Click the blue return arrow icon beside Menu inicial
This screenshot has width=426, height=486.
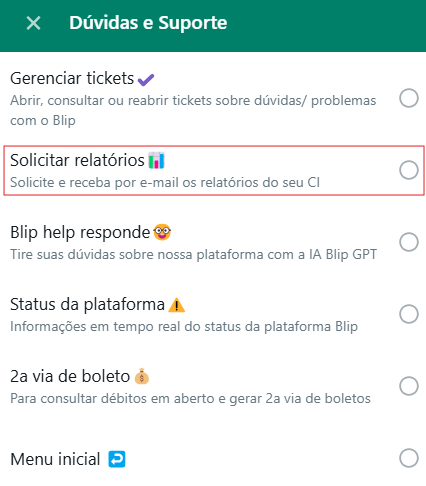tap(117, 459)
